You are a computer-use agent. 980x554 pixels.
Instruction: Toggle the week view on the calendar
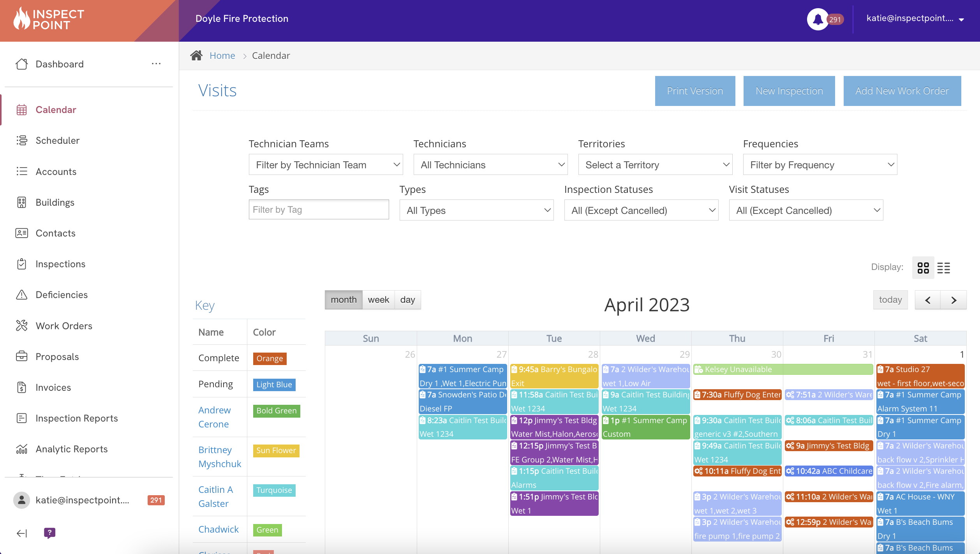click(378, 300)
